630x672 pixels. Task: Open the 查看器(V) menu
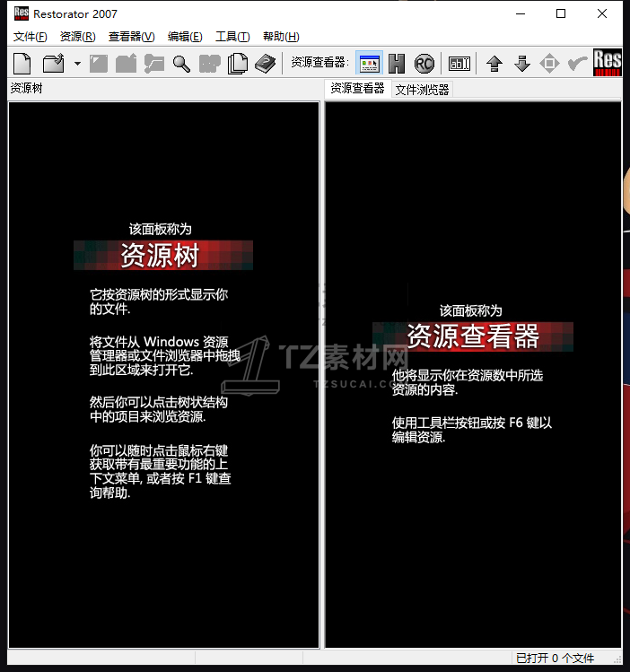[131, 37]
